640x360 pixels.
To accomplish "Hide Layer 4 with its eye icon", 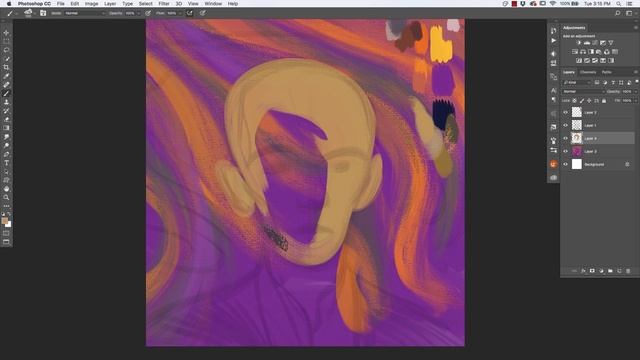I will pos(566,138).
